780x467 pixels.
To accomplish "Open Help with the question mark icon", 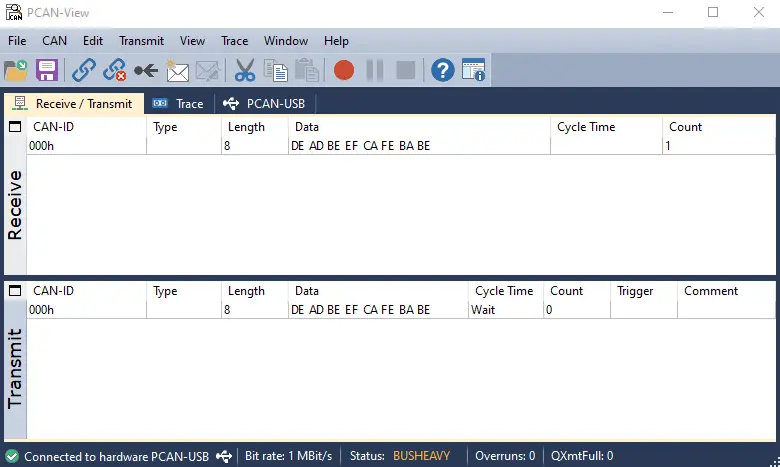I will click(x=442, y=70).
